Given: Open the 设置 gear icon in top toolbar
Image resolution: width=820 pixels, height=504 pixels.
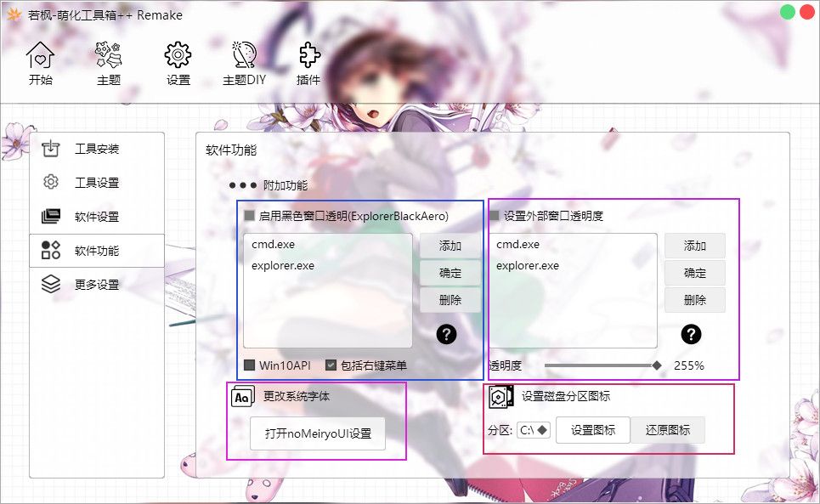Looking at the screenshot, I should [x=178, y=55].
